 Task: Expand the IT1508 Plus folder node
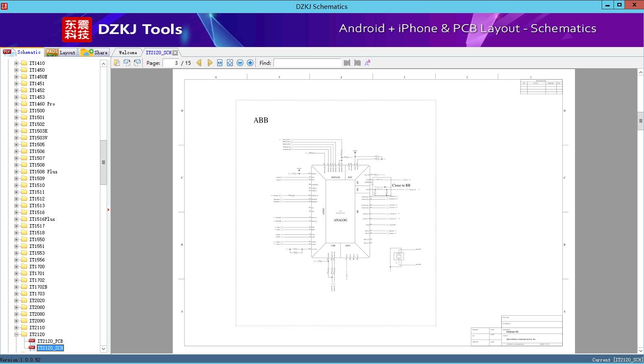tap(16, 172)
